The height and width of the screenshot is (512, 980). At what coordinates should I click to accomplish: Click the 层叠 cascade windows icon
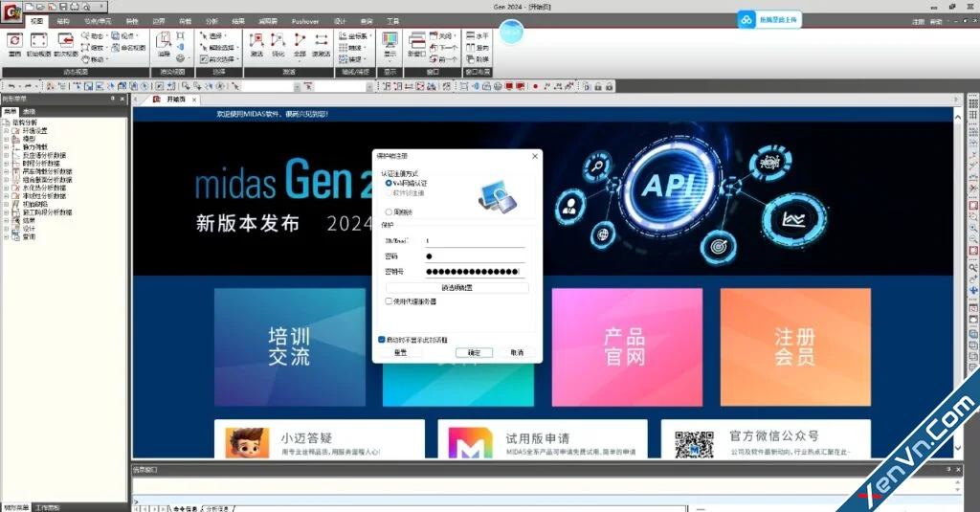[477, 59]
